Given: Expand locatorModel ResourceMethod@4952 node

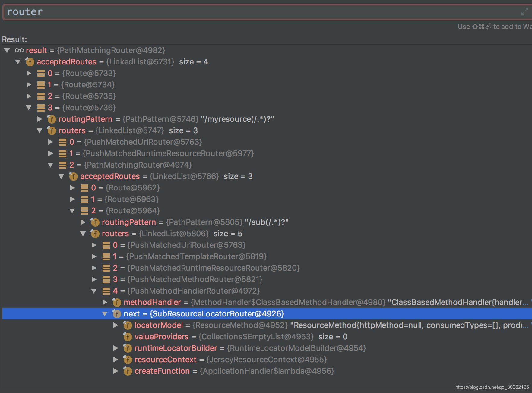Looking at the screenshot, I should [x=116, y=325].
